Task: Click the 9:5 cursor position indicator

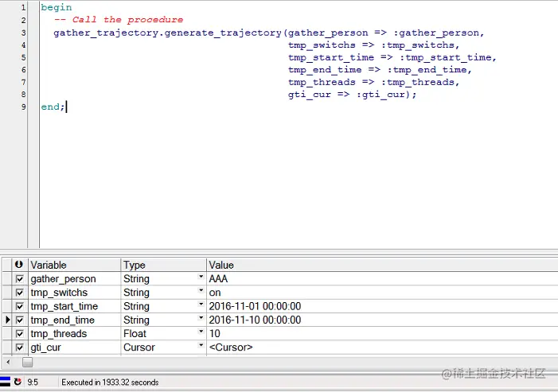Action: coord(33,382)
